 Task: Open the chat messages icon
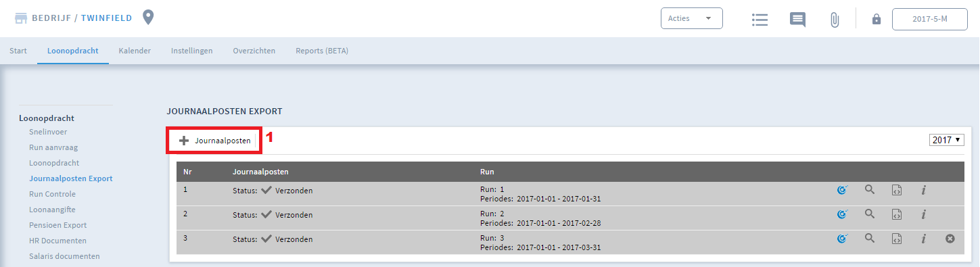(798, 20)
